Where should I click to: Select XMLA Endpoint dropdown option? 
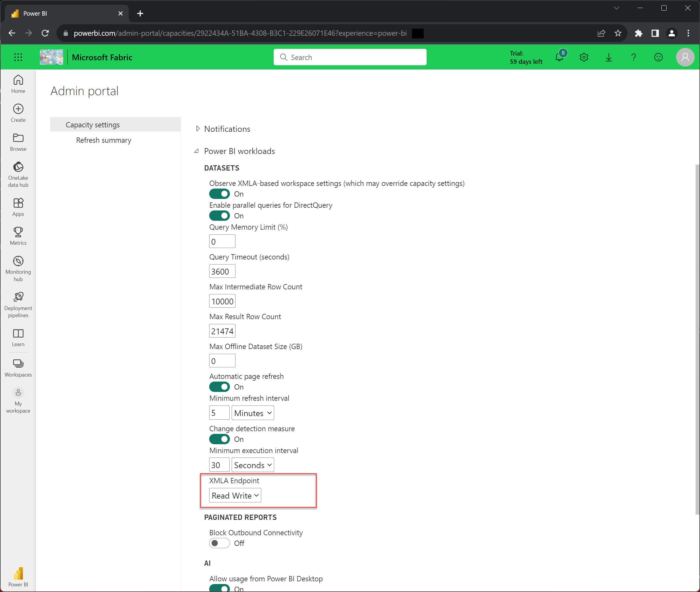[x=234, y=495]
